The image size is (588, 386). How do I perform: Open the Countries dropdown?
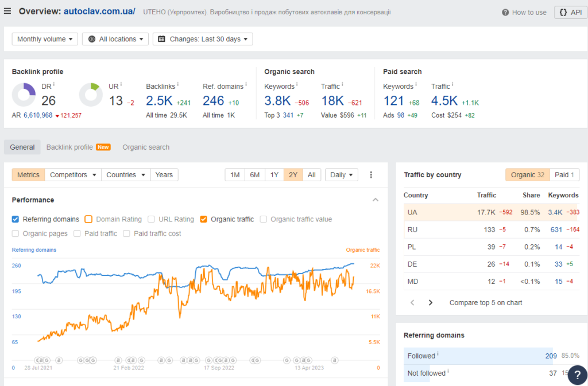[126, 175]
